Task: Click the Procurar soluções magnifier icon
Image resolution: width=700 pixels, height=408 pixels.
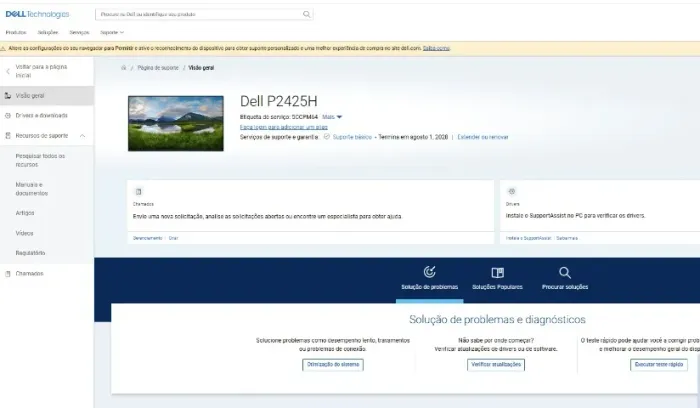Action: (565, 272)
